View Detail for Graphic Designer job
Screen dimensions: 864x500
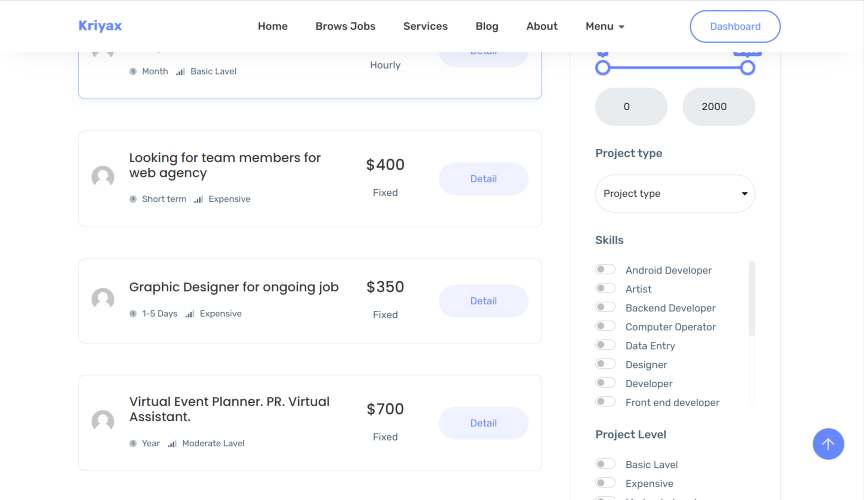click(483, 301)
